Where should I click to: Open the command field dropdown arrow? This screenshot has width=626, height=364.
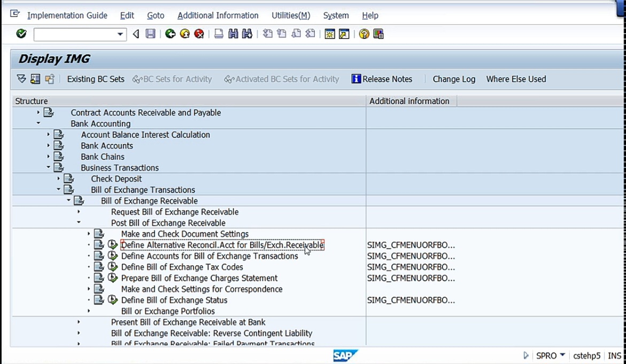point(120,34)
